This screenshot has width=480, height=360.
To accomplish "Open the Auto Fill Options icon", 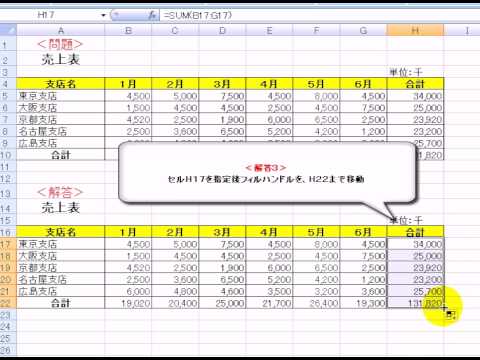I will (x=451, y=314).
